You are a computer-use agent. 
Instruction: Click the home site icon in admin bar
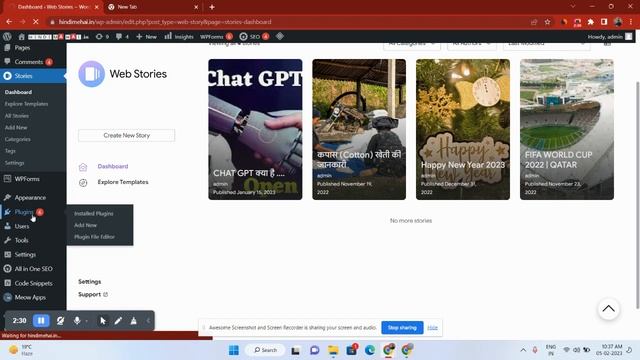click(x=22, y=37)
